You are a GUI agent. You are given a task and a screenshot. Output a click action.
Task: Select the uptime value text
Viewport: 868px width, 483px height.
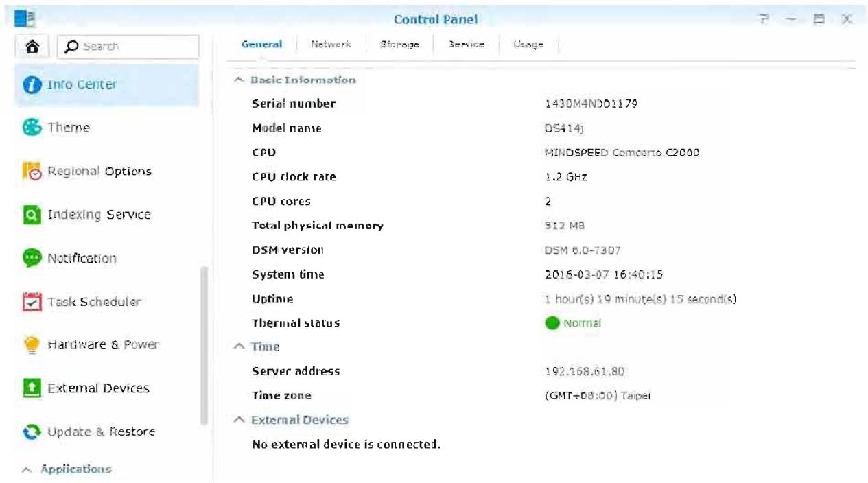(640, 299)
